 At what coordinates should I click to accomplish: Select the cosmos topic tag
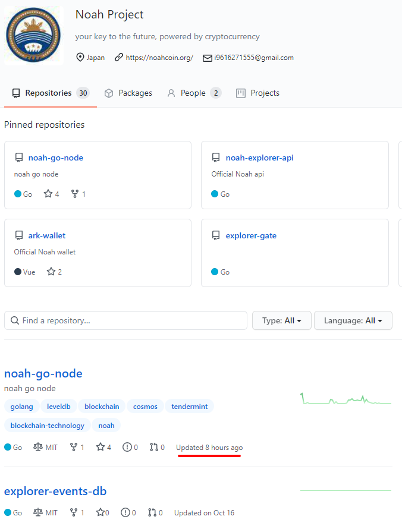coord(145,407)
